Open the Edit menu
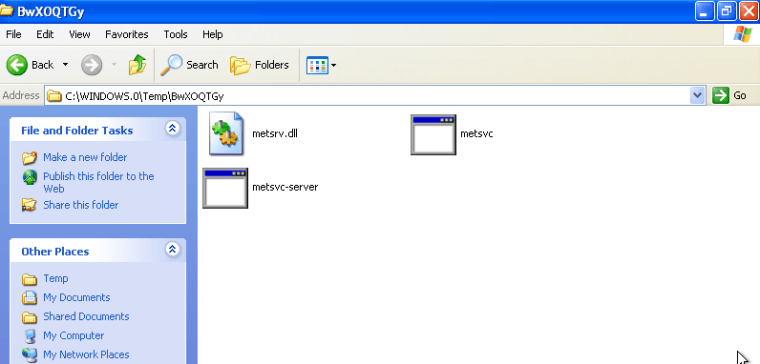 (45, 34)
